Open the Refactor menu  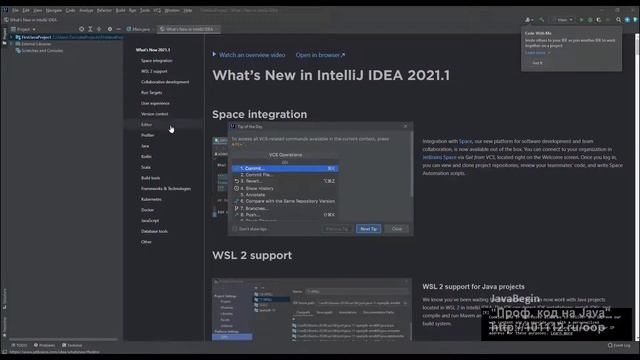click(104, 10)
